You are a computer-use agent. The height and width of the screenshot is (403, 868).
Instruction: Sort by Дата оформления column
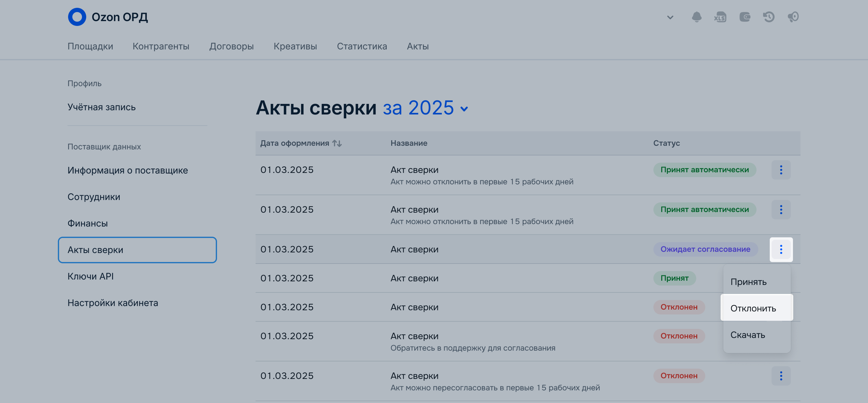coord(300,143)
